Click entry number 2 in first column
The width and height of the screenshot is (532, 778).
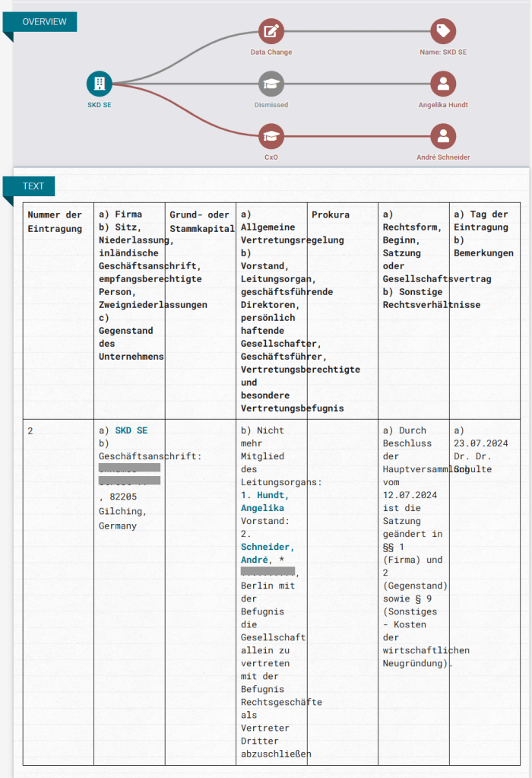tap(30, 431)
